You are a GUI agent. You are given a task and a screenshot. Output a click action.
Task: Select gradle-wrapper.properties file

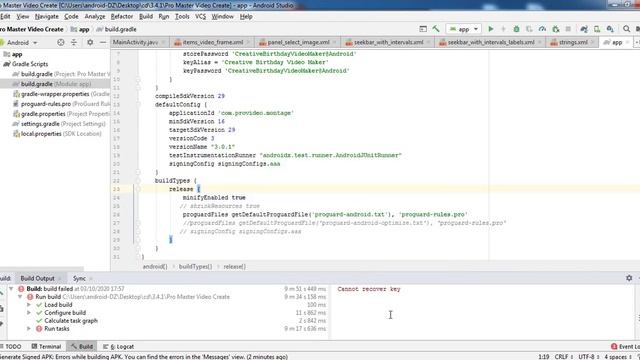point(61,94)
